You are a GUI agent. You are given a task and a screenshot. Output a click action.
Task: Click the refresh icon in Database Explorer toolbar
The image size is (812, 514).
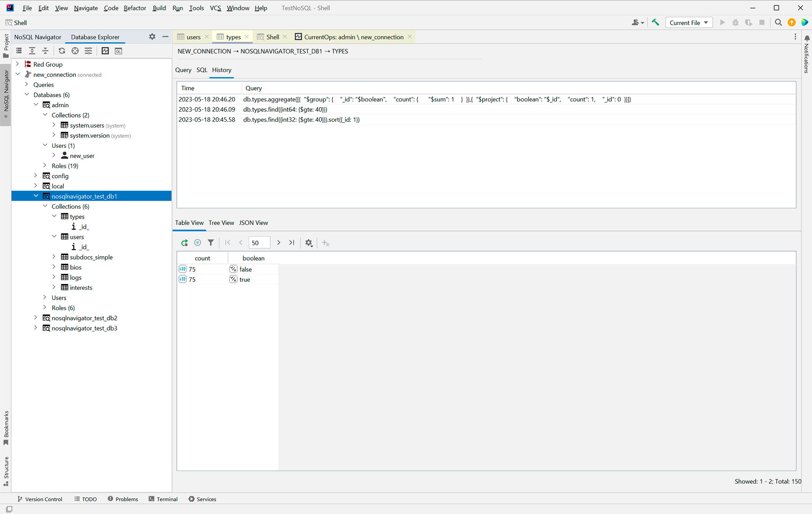coord(62,51)
